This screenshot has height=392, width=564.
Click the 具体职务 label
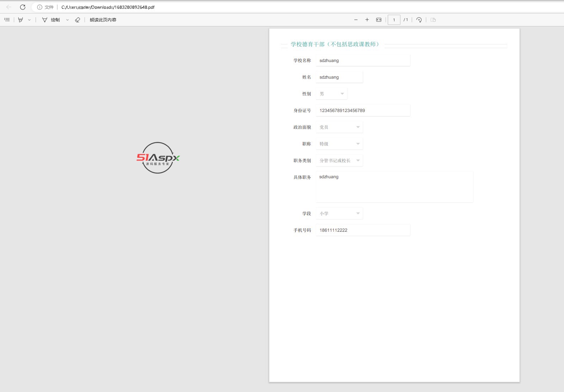[302, 177]
